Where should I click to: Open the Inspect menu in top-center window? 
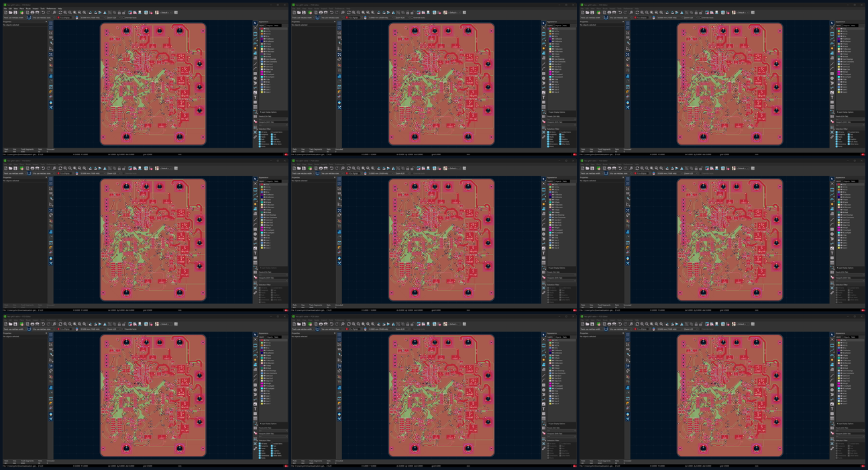(x=324, y=9)
